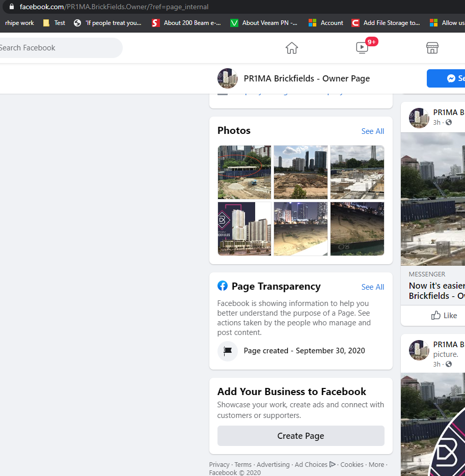Screen dimensions: 465x476
Task: Click 'Page created - September 30, 2020' text
Action: click(x=305, y=351)
